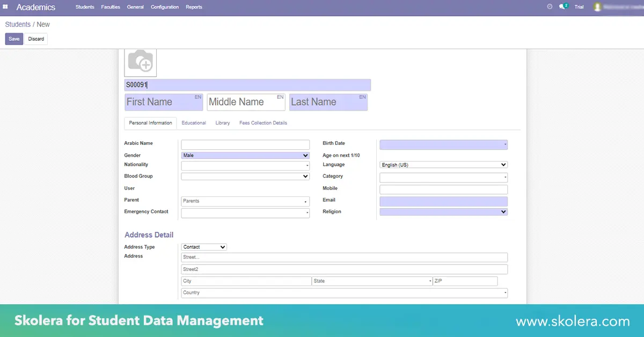
Task: Open the Fees Collection Details tab
Action: click(x=263, y=123)
